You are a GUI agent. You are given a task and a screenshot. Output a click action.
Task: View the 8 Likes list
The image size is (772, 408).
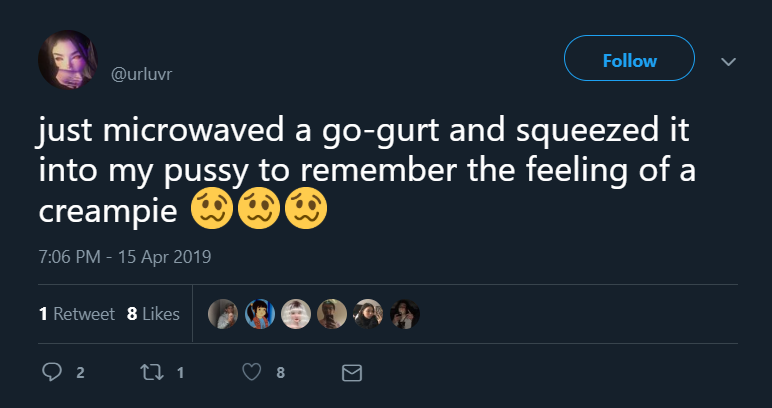[153, 314]
